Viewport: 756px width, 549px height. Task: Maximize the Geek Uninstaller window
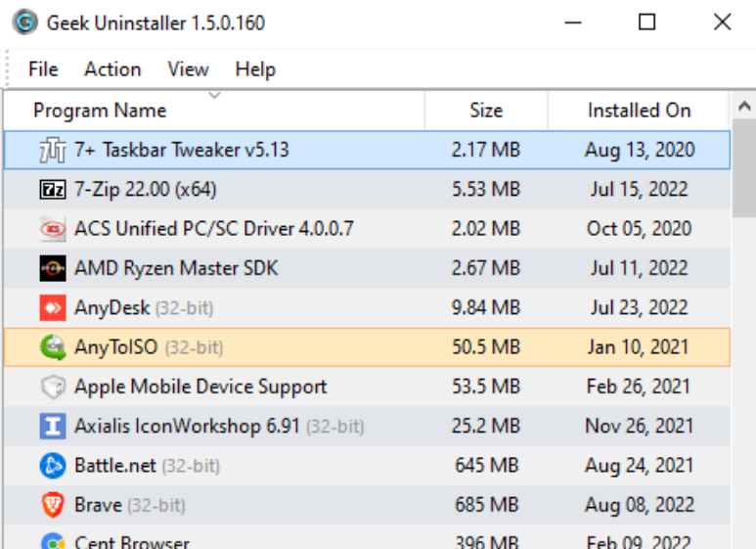tap(646, 23)
